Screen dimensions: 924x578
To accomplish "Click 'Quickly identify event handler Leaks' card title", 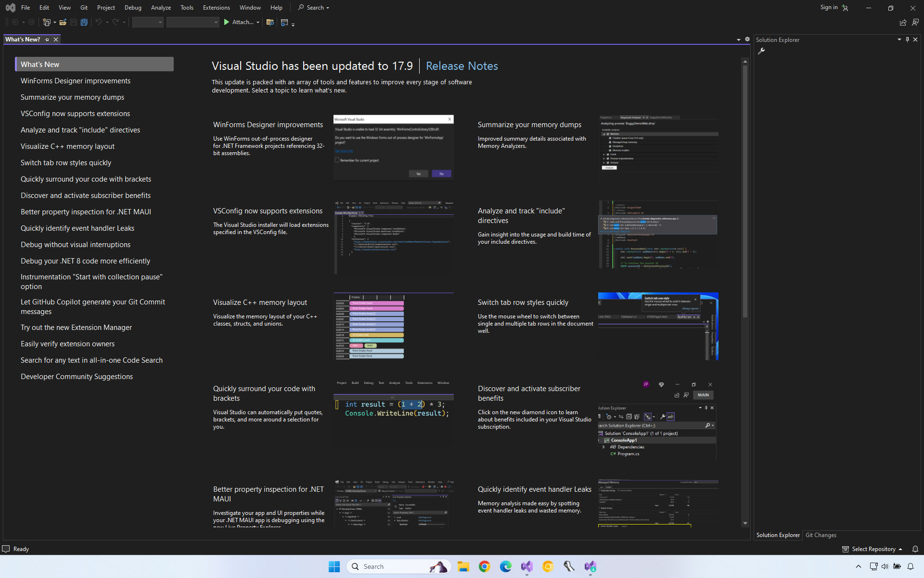I will (535, 489).
